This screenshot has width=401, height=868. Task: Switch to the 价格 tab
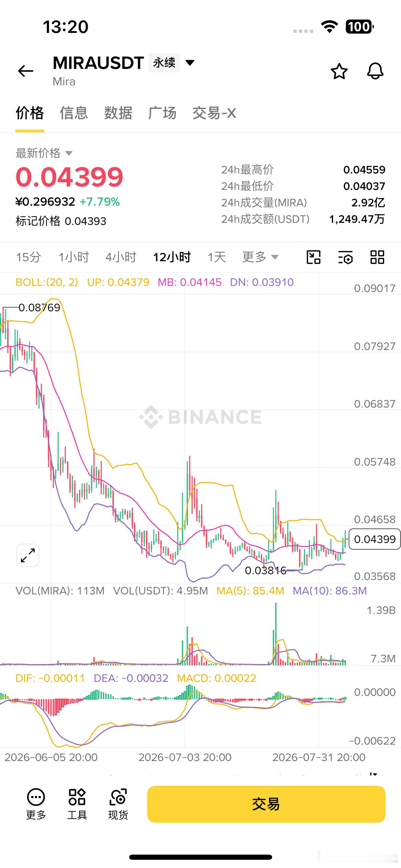30,113
